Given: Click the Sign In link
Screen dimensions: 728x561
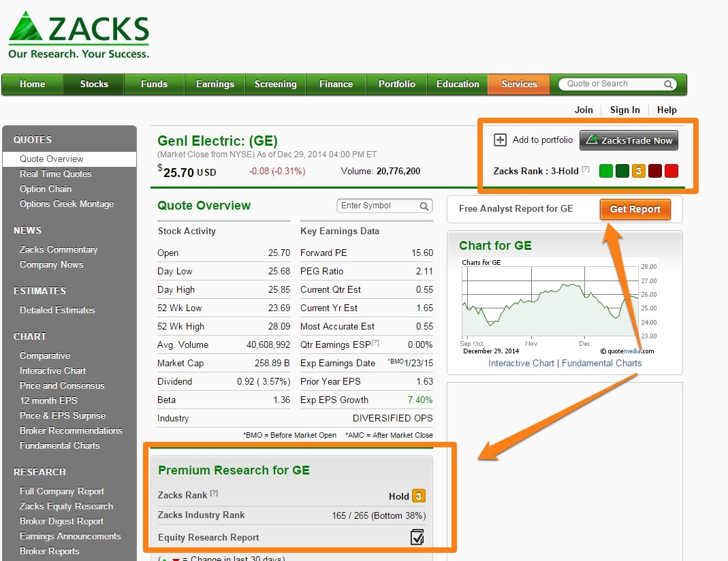Looking at the screenshot, I should click(x=624, y=110).
